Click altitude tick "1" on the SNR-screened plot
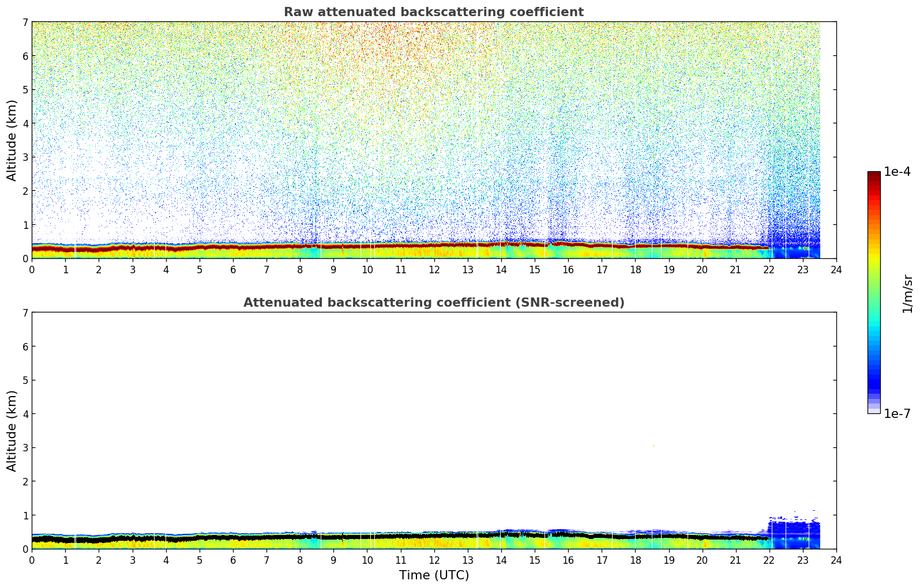This screenshot has height=588, width=920. click(25, 515)
